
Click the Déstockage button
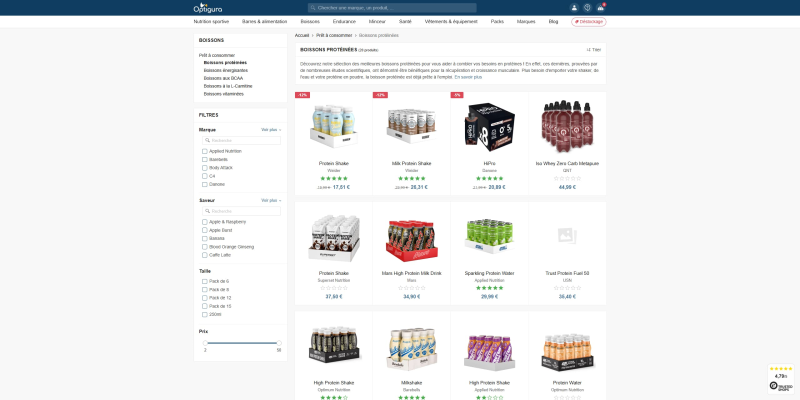click(x=589, y=22)
